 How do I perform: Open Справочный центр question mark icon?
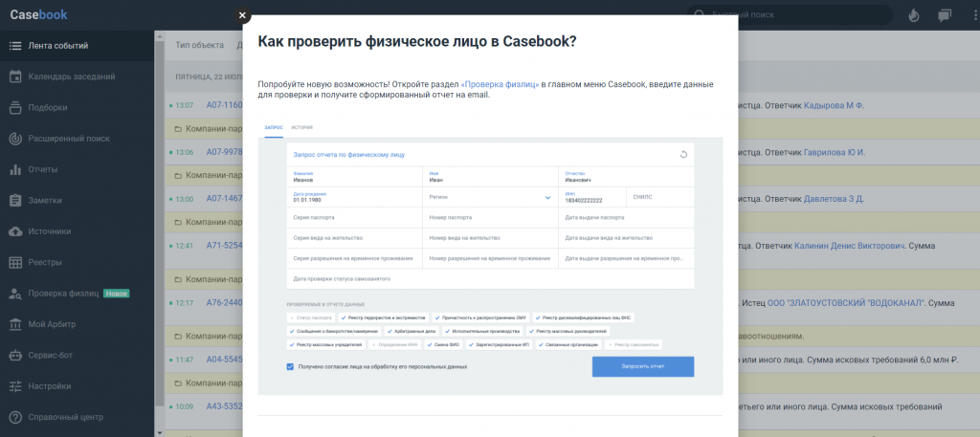(15, 417)
